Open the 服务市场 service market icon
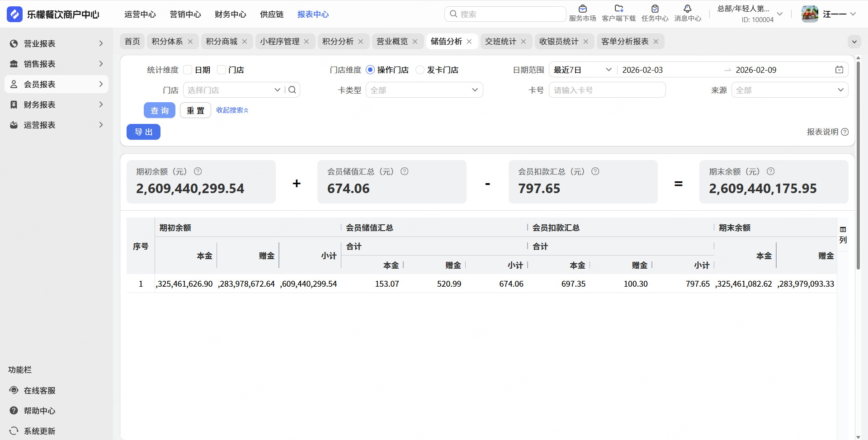 coord(582,9)
